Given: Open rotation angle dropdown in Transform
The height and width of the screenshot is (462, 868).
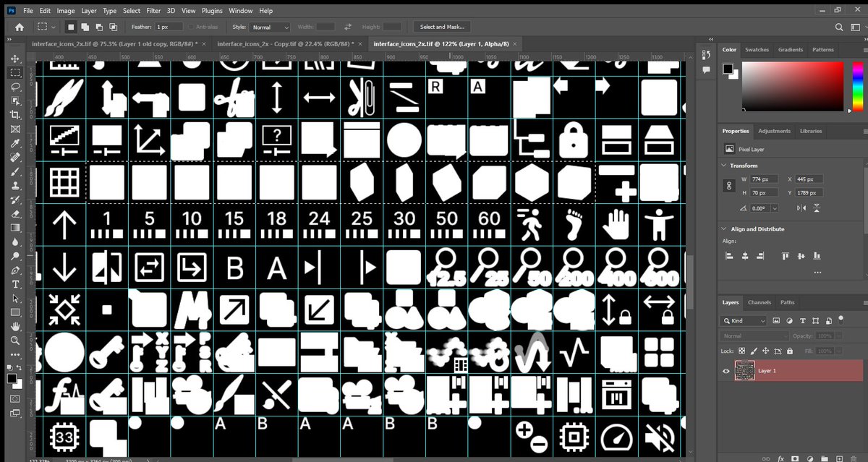Looking at the screenshot, I should click(x=775, y=208).
